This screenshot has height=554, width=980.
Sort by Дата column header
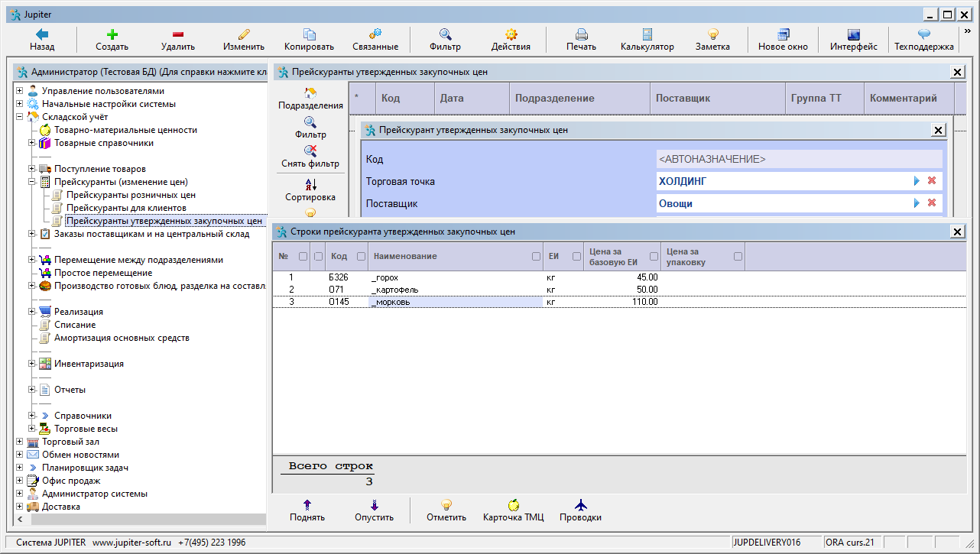click(x=472, y=99)
